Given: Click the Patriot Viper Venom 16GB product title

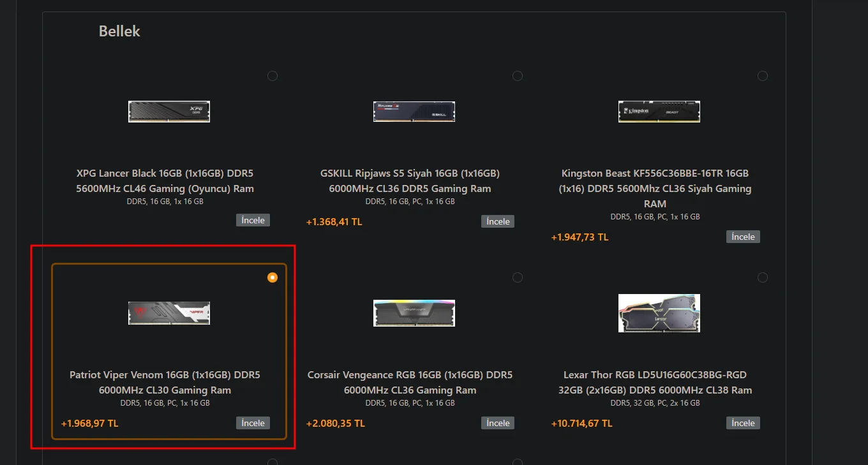Looking at the screenshot, I should point(165,383).
